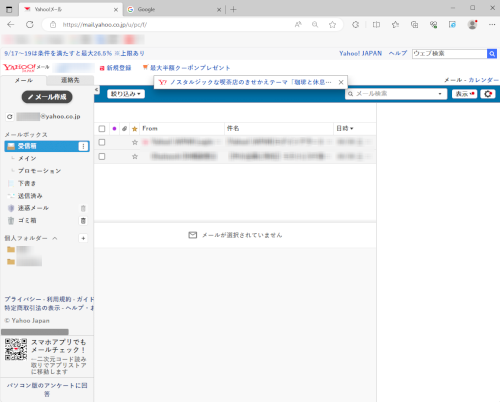Collapse the 個人フォルダー section
The image size is (500, 402).
pos(55,238)
